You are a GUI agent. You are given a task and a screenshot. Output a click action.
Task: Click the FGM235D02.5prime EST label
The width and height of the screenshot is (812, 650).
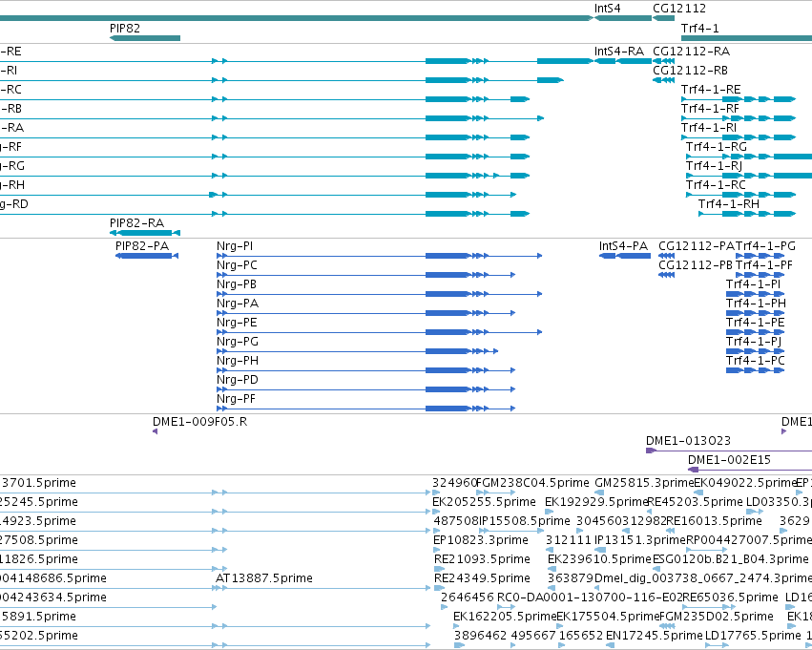pos(717,617)
